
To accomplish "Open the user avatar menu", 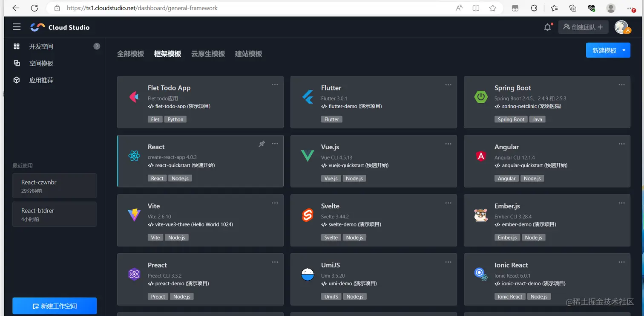I will point(621,27).
